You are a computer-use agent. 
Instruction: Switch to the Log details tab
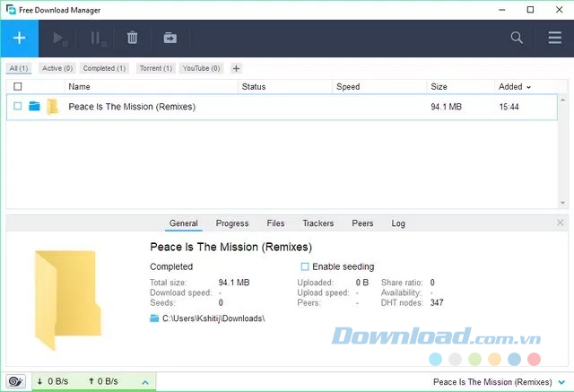pos(398,223)
